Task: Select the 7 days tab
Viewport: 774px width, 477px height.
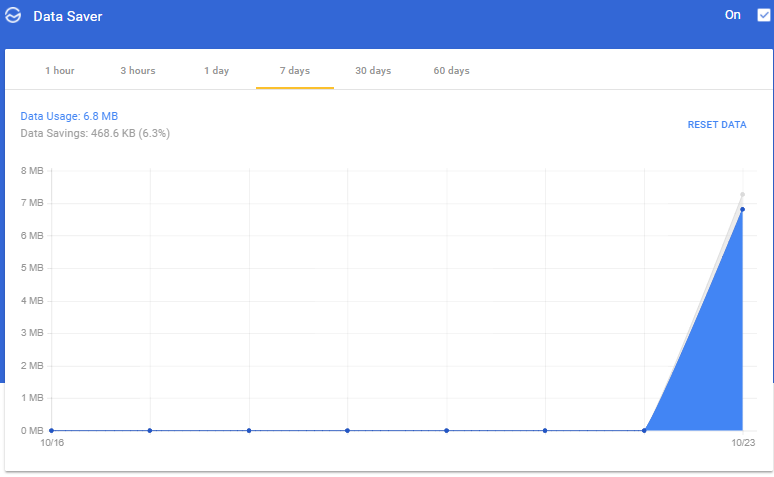Action: pyautogui.click(x=295, y=71)
